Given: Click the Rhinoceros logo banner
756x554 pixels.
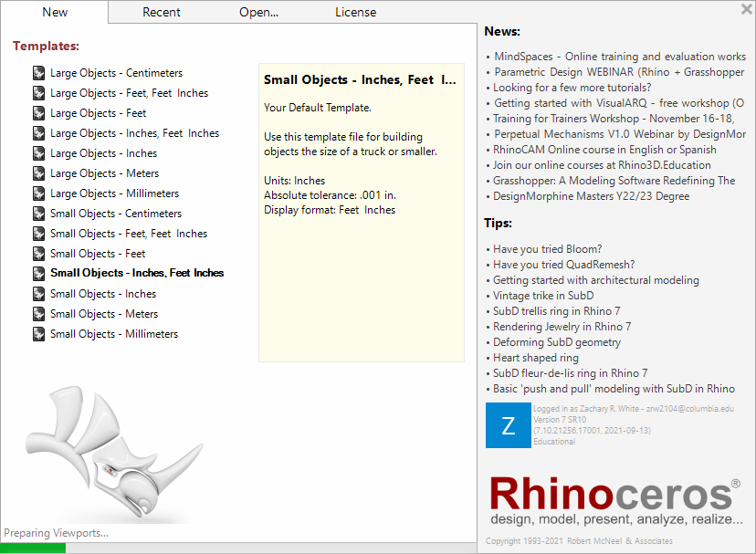Looking at the screenshot, I should point(615,500).
